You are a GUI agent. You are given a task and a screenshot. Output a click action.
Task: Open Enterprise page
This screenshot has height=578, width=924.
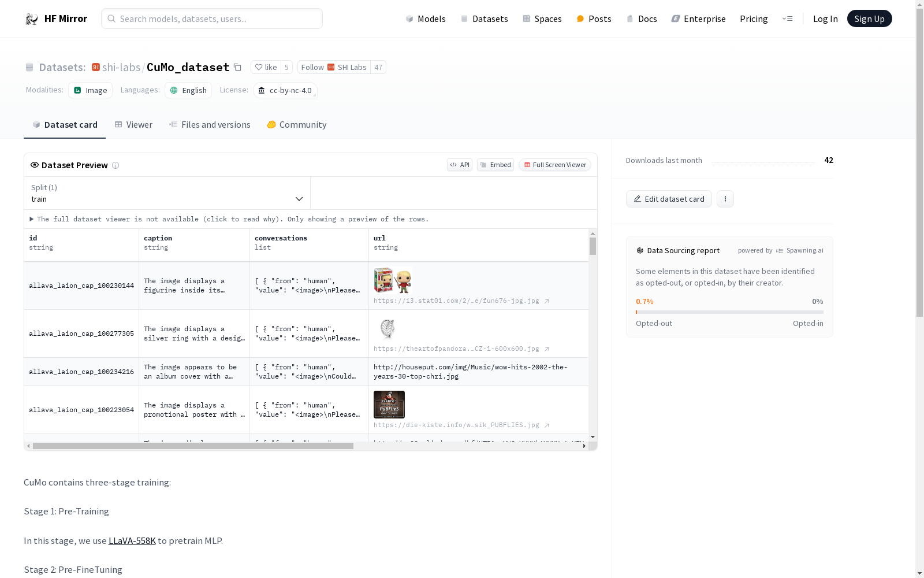tap(698, 18)
